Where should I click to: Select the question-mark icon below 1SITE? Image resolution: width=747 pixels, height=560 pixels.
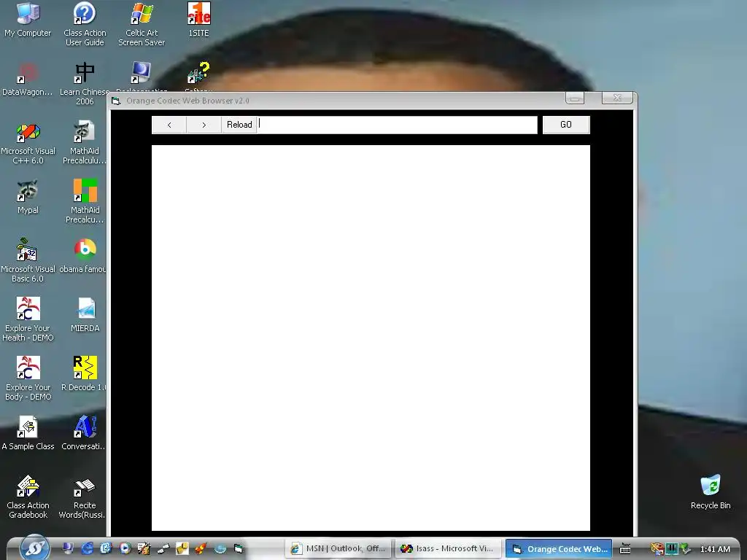coord(198,73)
